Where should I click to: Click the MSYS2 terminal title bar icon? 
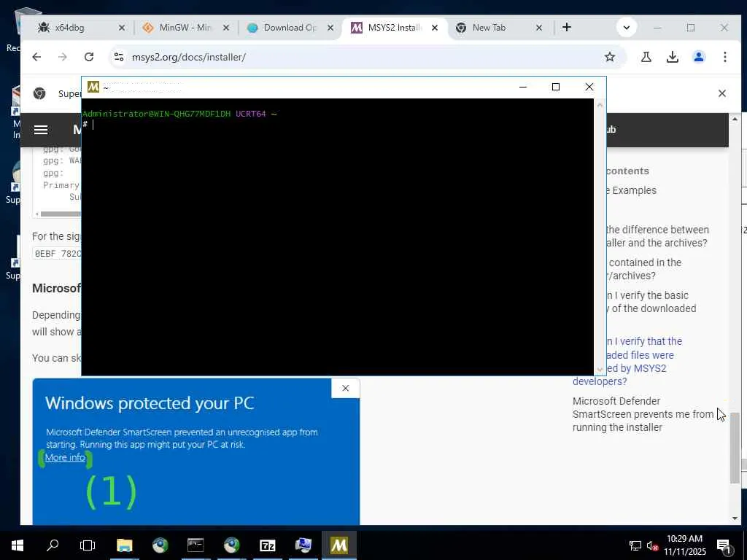(x=93, y=87)
